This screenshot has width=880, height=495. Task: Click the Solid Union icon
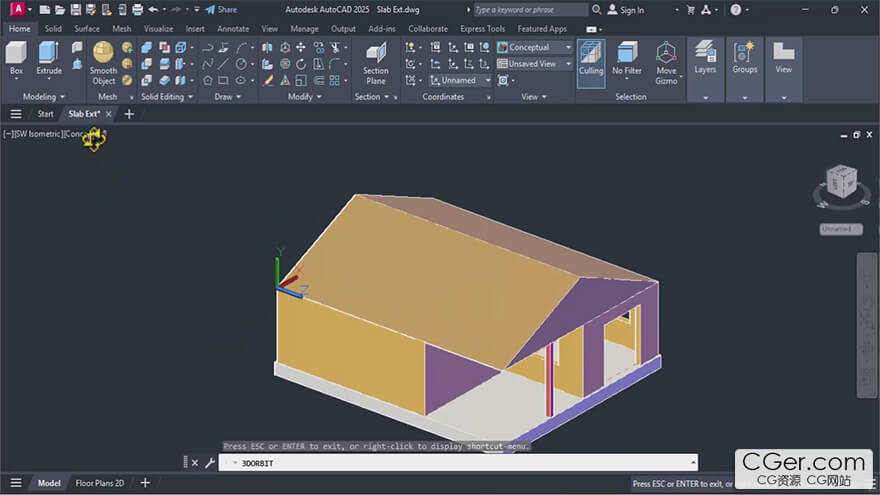(x=146, y=48)
